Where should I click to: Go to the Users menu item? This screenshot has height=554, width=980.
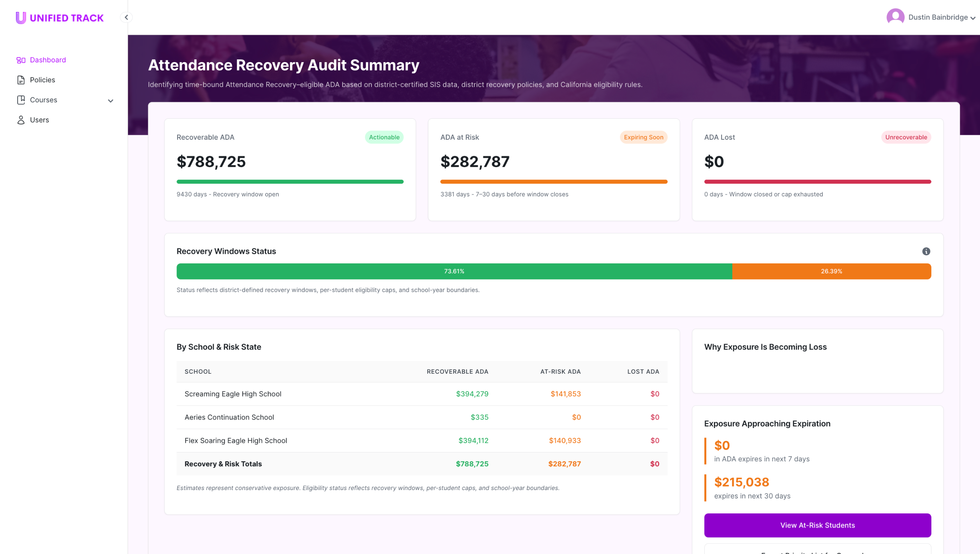39,120
